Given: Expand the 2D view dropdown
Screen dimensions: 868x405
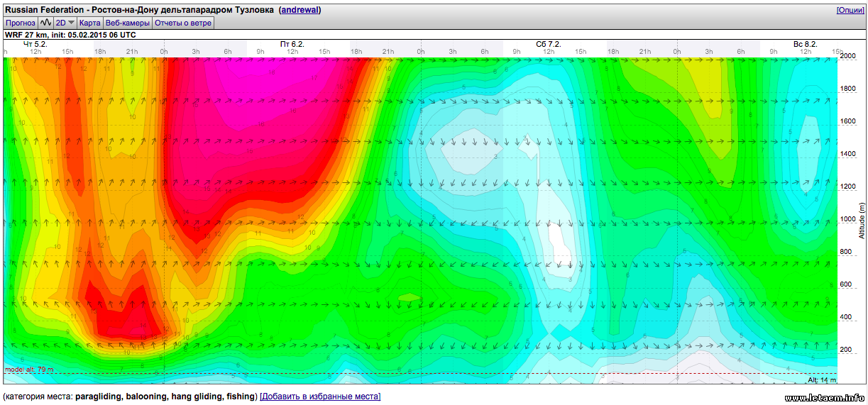Looking at the screenshot, I should tap(65, 23).
